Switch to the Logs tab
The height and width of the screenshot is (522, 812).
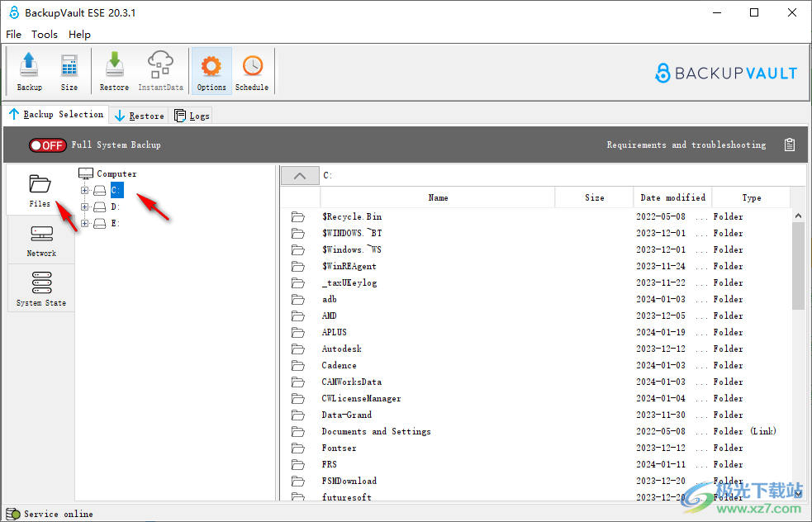pyautogui.click(x=192, y=116)
